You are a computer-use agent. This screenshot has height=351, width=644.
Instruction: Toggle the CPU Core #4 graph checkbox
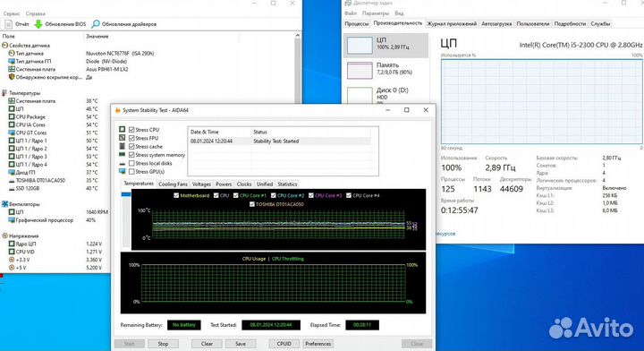click(349, 195)
